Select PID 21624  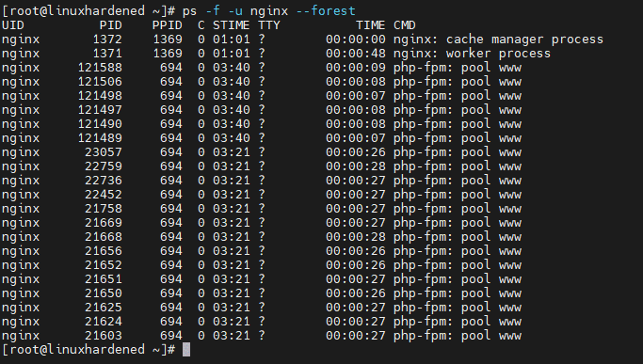click(x=104, y=322)
